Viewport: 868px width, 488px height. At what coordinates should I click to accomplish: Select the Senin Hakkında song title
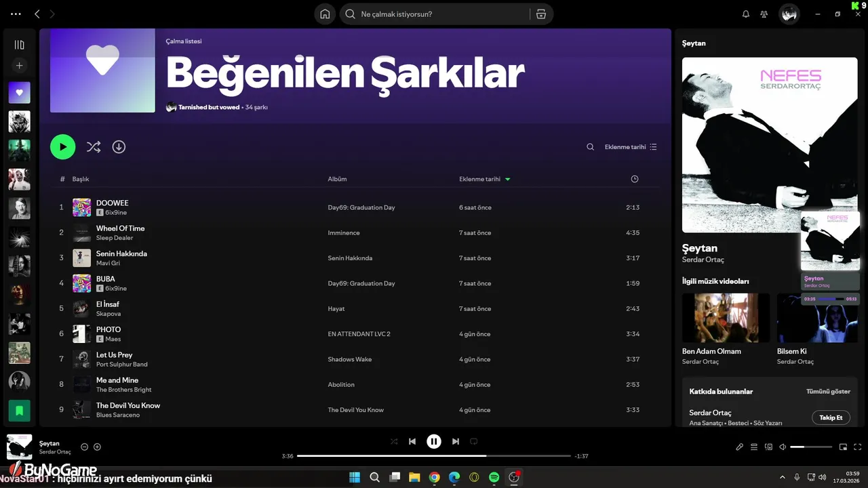(x=121, y=253)
